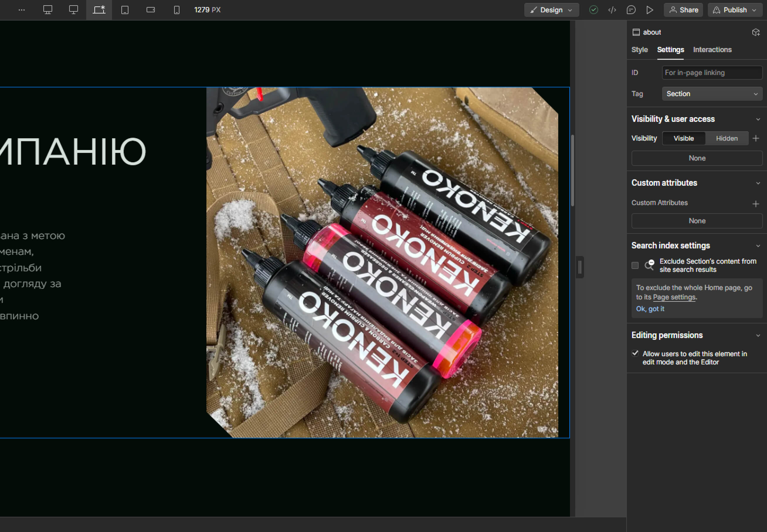
Task: Select the second desktop breakpoint icon
Action: 73,10
